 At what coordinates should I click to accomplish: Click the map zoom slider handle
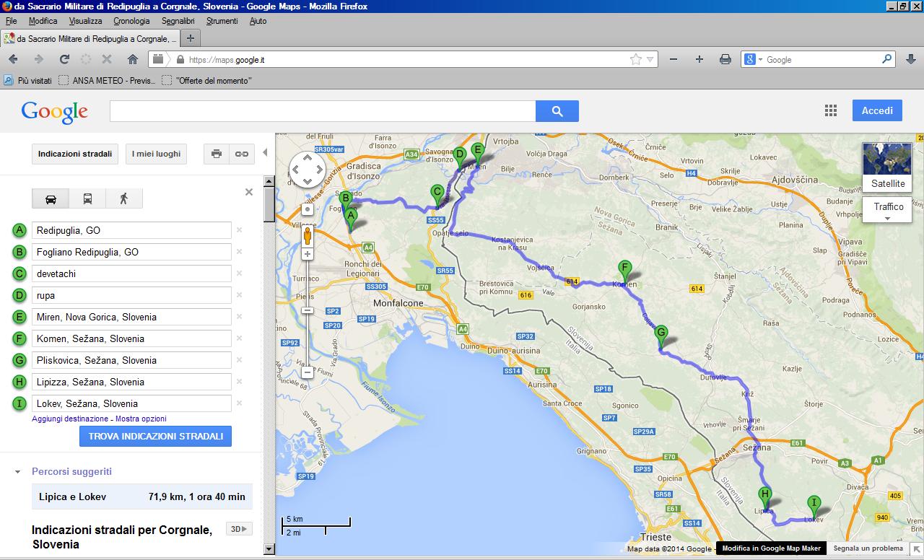pyautogui.click(x=308, y=310)
